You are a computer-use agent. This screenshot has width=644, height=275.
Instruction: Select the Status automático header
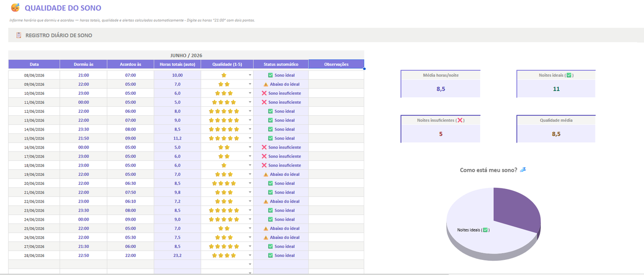pyautogui.click(x=281, y=64)
